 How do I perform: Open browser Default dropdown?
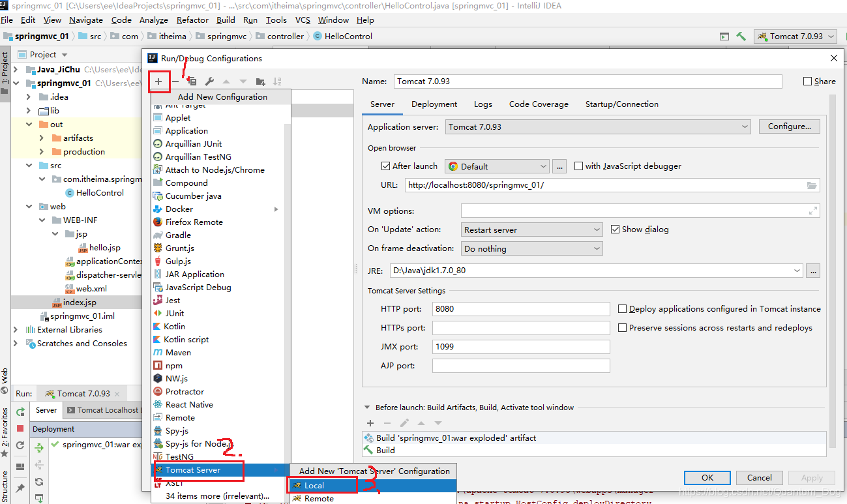(x=498, y=166)
